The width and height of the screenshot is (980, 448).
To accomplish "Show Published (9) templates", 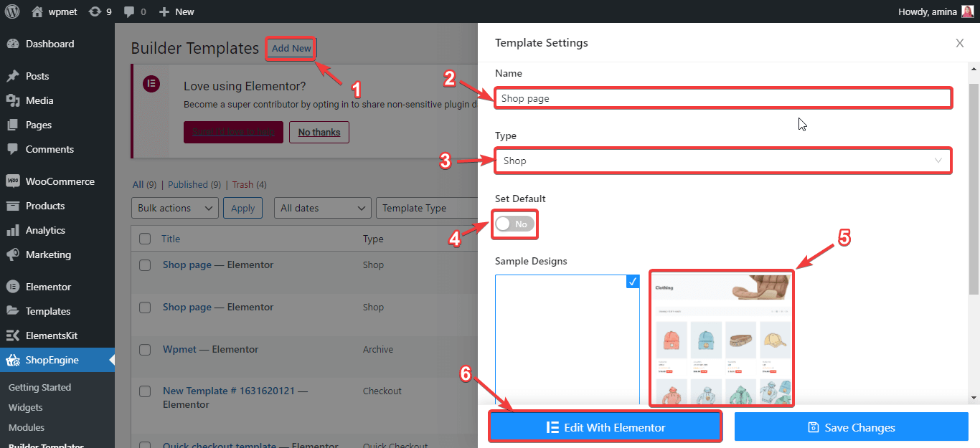I will pyautogui.click(x=194, y=184).
